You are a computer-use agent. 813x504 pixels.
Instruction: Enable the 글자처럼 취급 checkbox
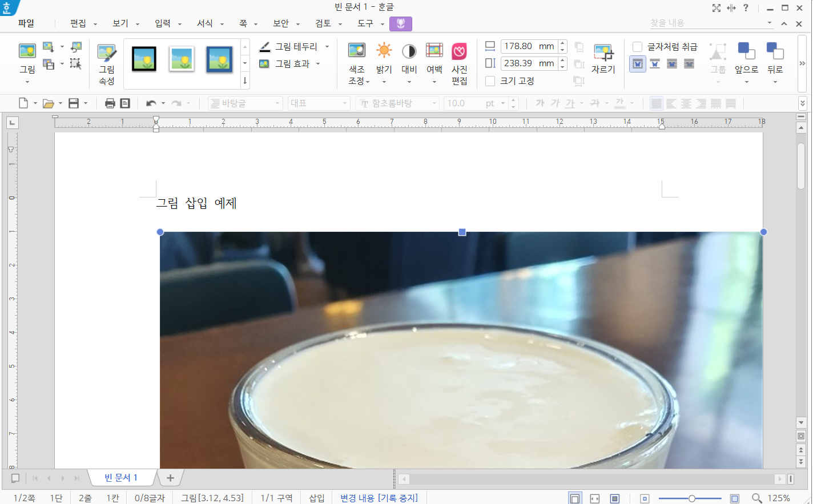point(638,47)
